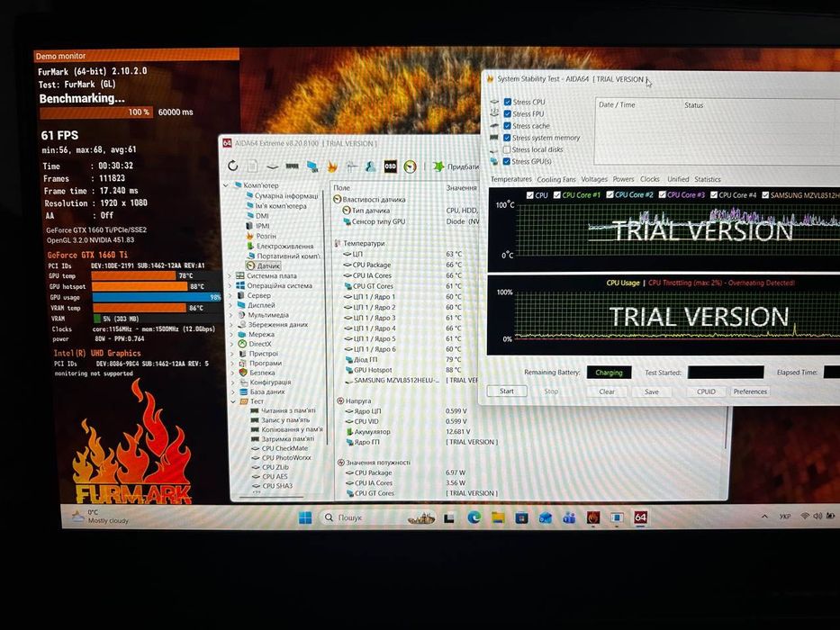Click the AIDA64 icon in the taskbar

click(640, 517)
